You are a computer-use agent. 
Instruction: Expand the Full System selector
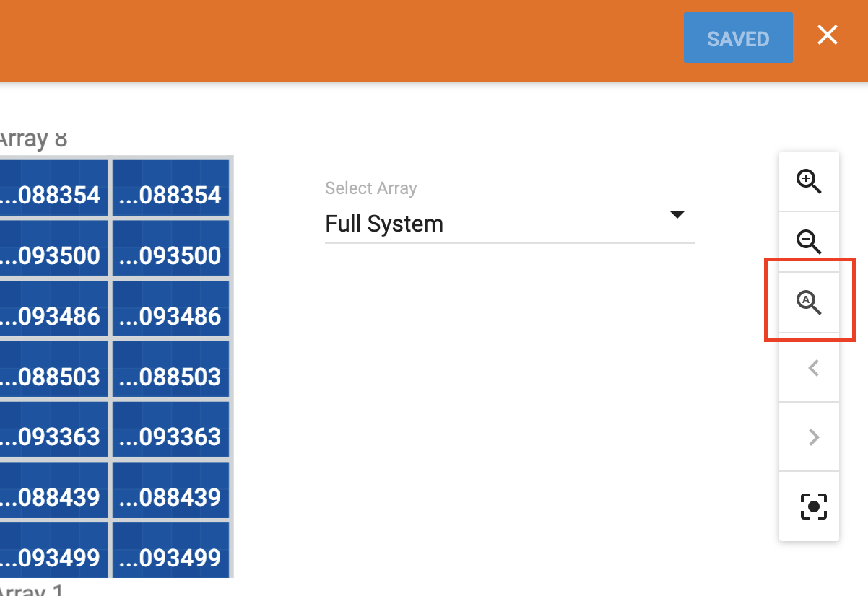(x=509, y=224)
